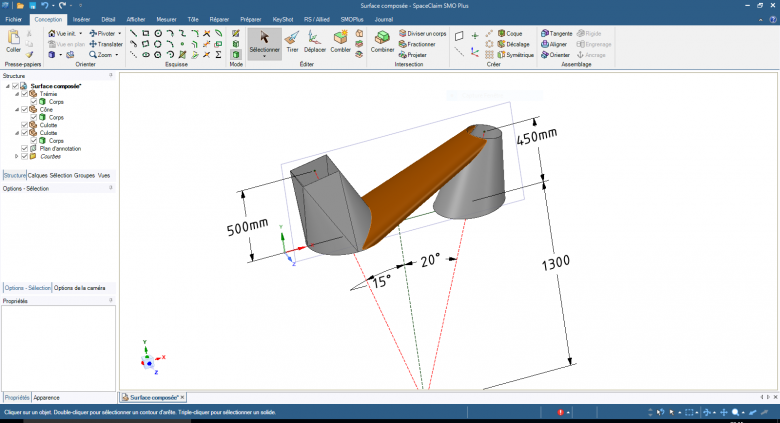Collapse the Surface composée root node
Screen dimensions: 780x423
[8, 86]
